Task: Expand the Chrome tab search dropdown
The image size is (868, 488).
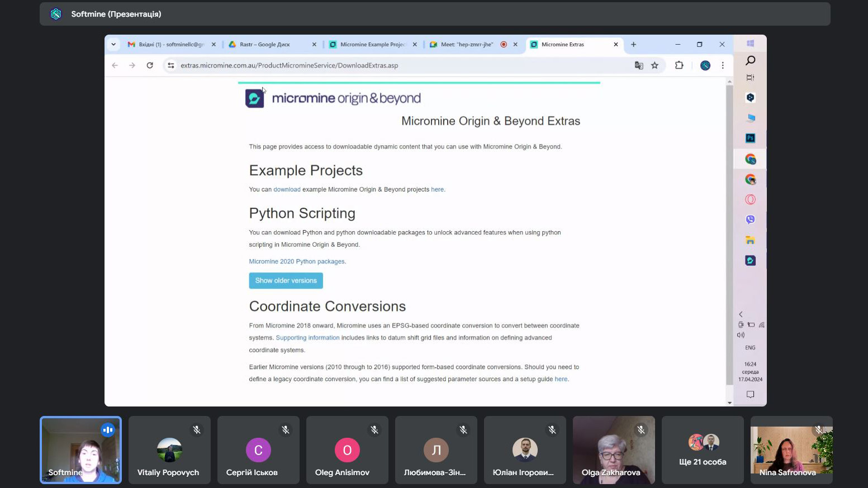Action: [x=113, y=45]
